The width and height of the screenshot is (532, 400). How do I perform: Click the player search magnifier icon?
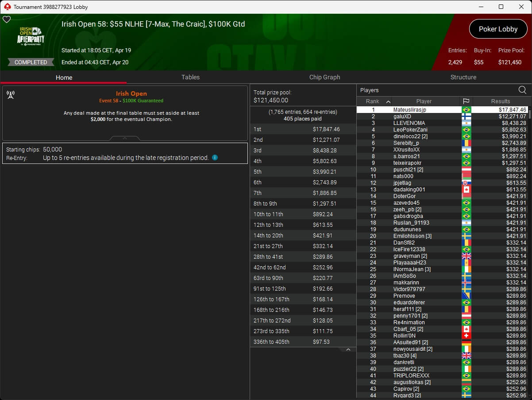pyautogui.click(x=522, y=90)
